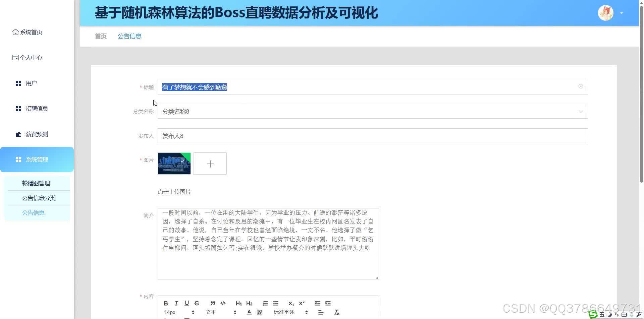Set Heading 2 with the H2 icon

point(249,303)
